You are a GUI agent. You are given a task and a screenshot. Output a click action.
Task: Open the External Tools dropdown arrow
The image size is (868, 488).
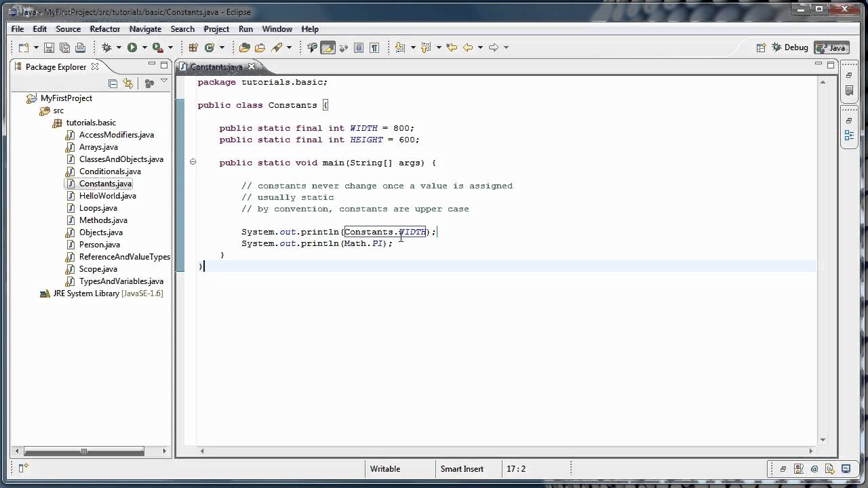[x=170, y=47]
